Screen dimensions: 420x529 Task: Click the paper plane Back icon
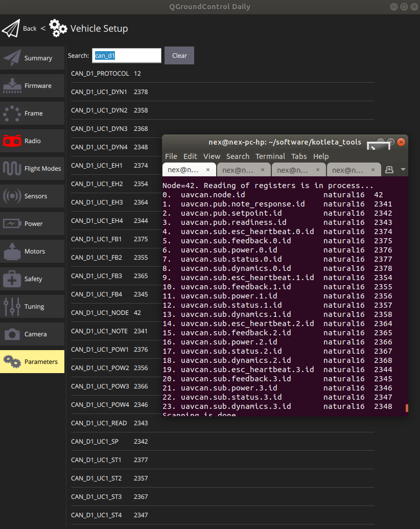[x=11, y=28]
